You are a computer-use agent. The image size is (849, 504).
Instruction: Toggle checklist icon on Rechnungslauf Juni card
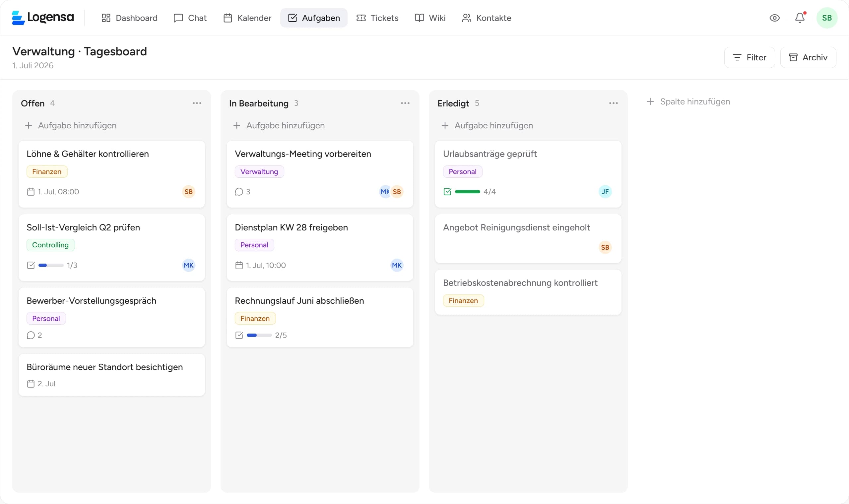[239, 335]
